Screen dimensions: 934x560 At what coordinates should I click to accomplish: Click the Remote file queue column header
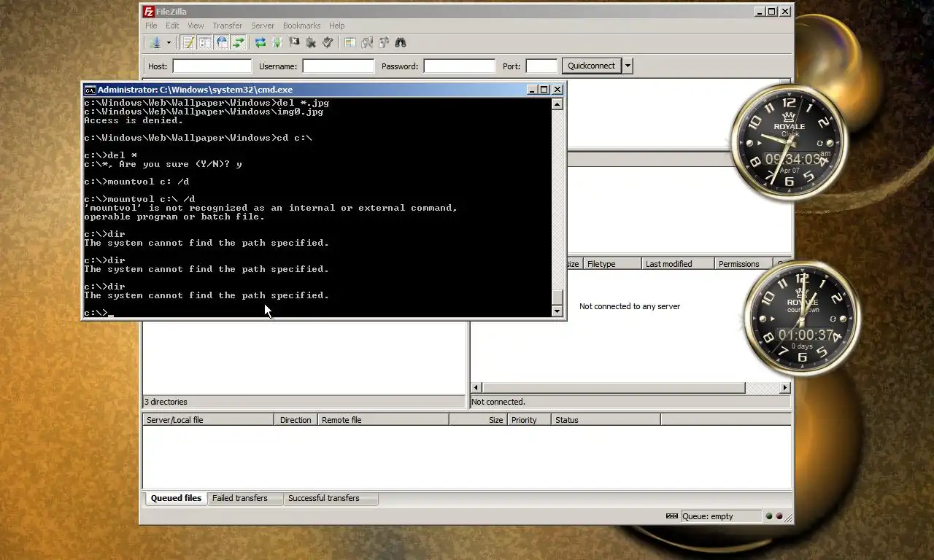[383, 420]
